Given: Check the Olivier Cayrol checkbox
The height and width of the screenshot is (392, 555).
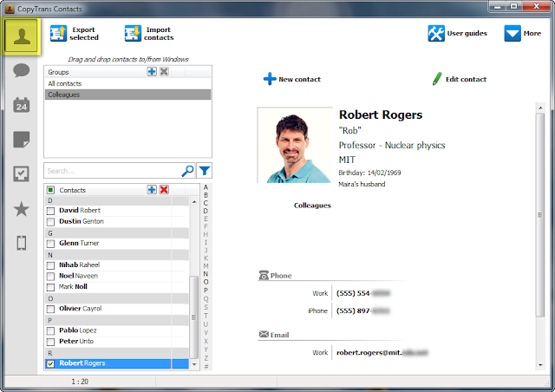Looking at the screenshot, I should [x=50, y=309].
